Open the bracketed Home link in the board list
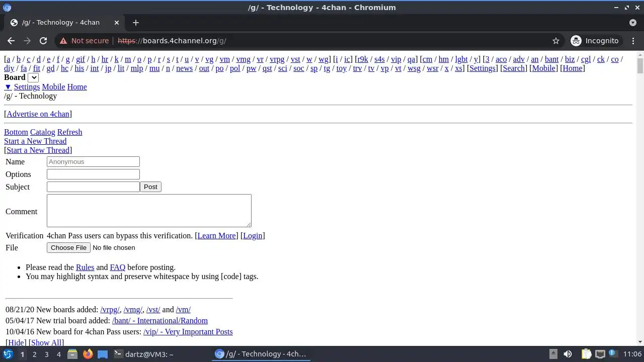The width and height of the screenshot is (644, 362). (x=572, y=68)
